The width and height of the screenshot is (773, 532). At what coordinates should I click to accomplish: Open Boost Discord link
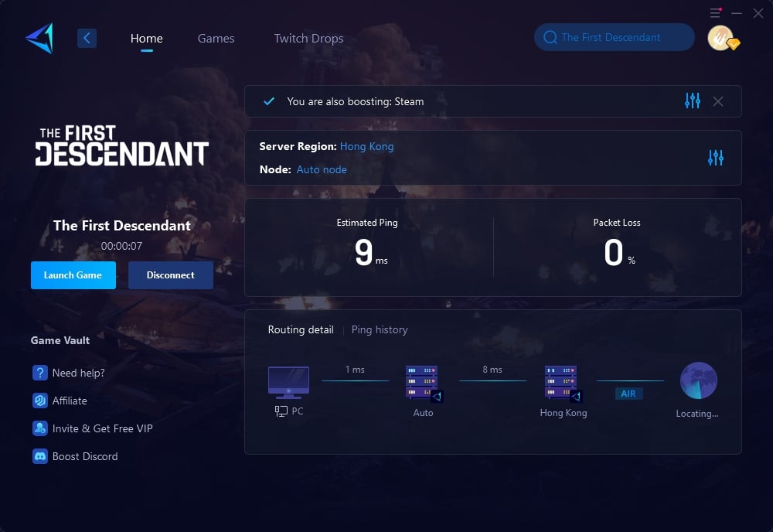pyautogui.click(x=85, y=456)
